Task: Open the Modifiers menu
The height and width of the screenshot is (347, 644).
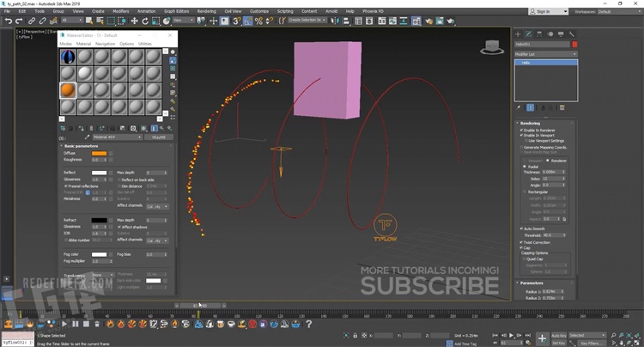Action: [121, 11]
